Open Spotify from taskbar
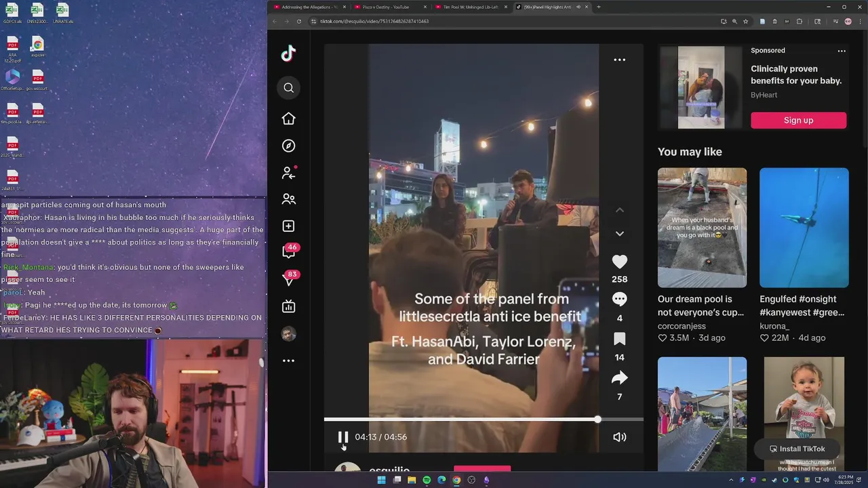The width and height of the screenshot is (868, 488). coord(427,480)
